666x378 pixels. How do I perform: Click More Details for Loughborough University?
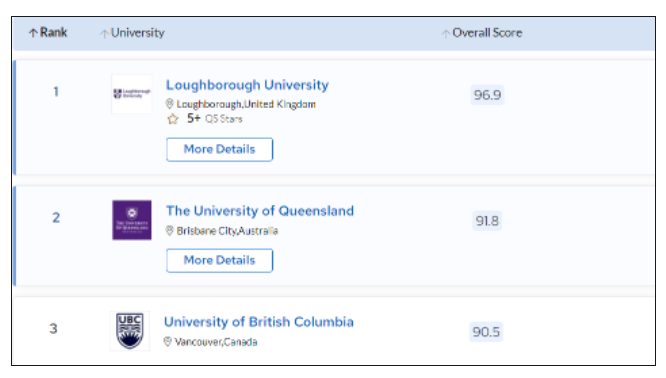tap(220, 150)
